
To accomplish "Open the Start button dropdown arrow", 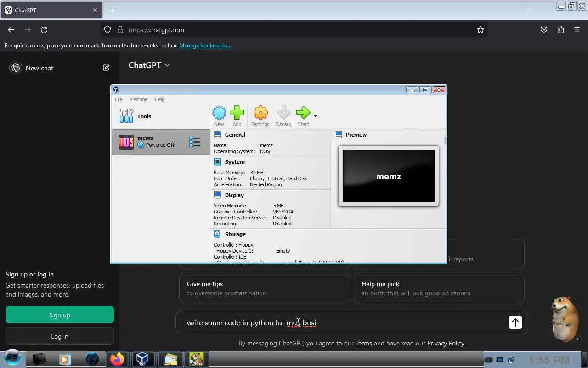I will (315, 116).
